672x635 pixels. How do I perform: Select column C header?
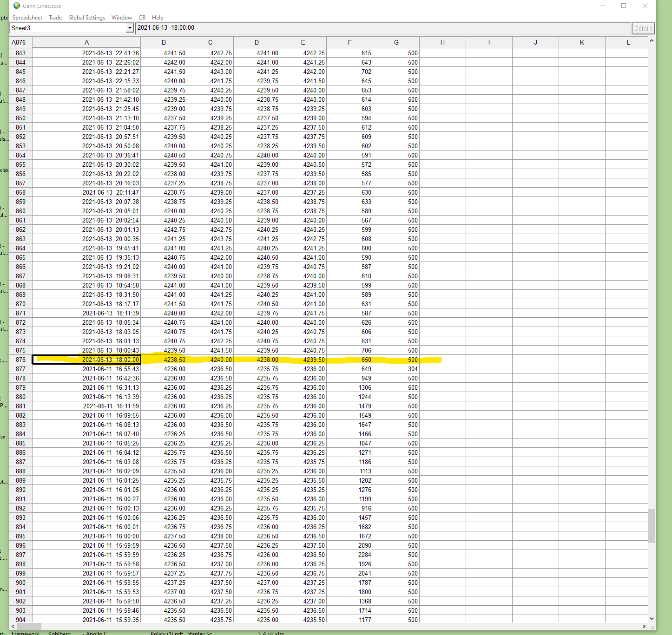(x=210, y=42)
